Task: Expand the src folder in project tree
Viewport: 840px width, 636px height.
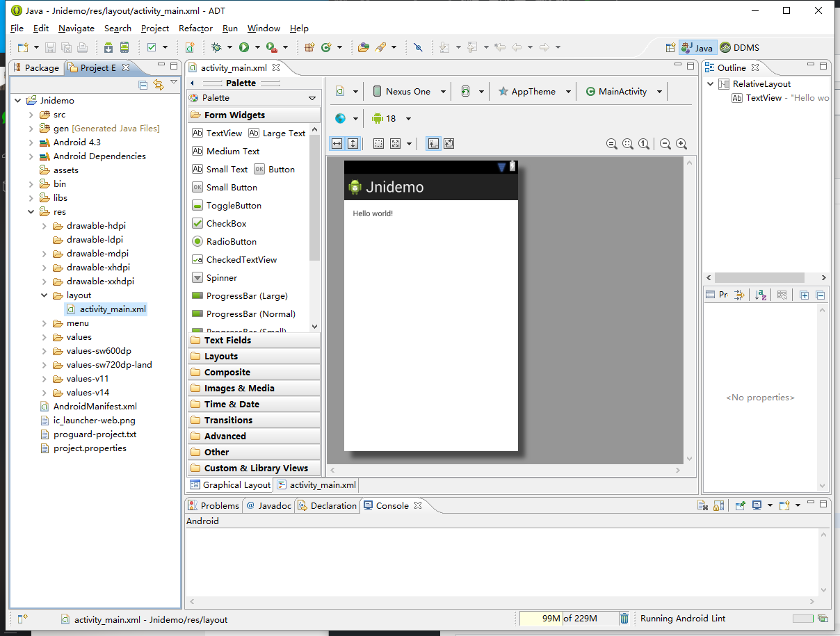Action: tap(31, 115)
